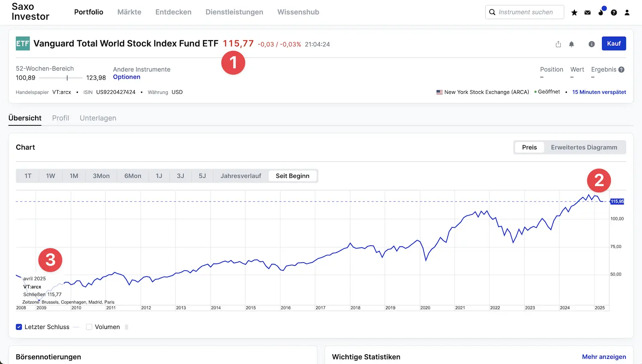Open the Entdecken menu
The width and height of the screenshot is (642, 364).
click(x=173, y=12)
